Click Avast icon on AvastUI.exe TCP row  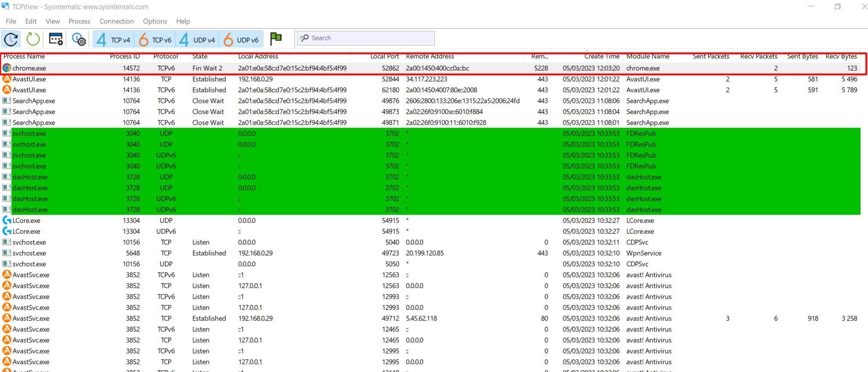point(6,79)
